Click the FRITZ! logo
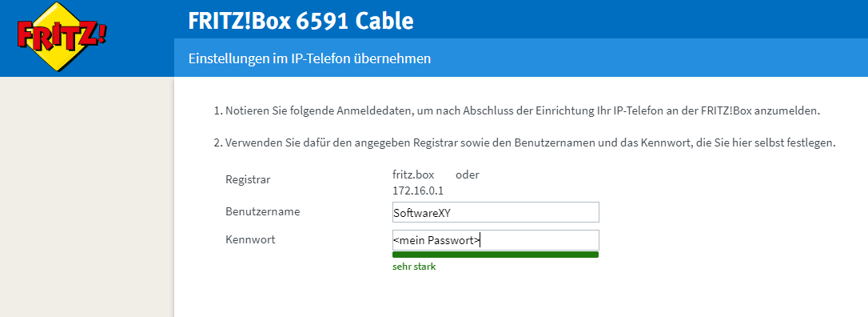The width and height of the screenshot is (868, 317). point(62,37)
